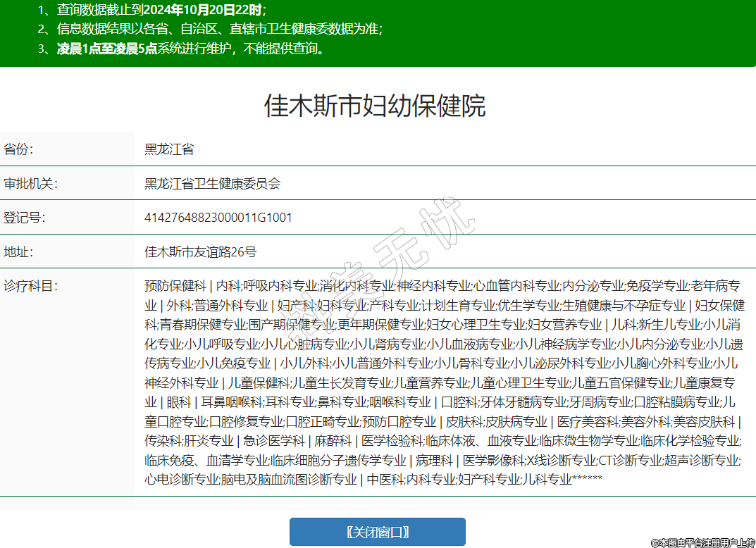Click 病理科 in the department list
This screenshot has width=756, height=548.
[x=433, y=460]
